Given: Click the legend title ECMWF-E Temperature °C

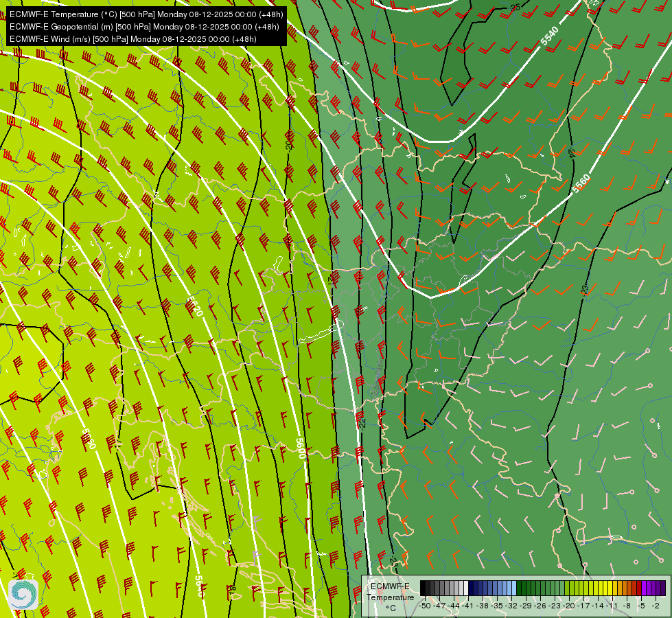Looking at the screenshot, I should point(390,597).
